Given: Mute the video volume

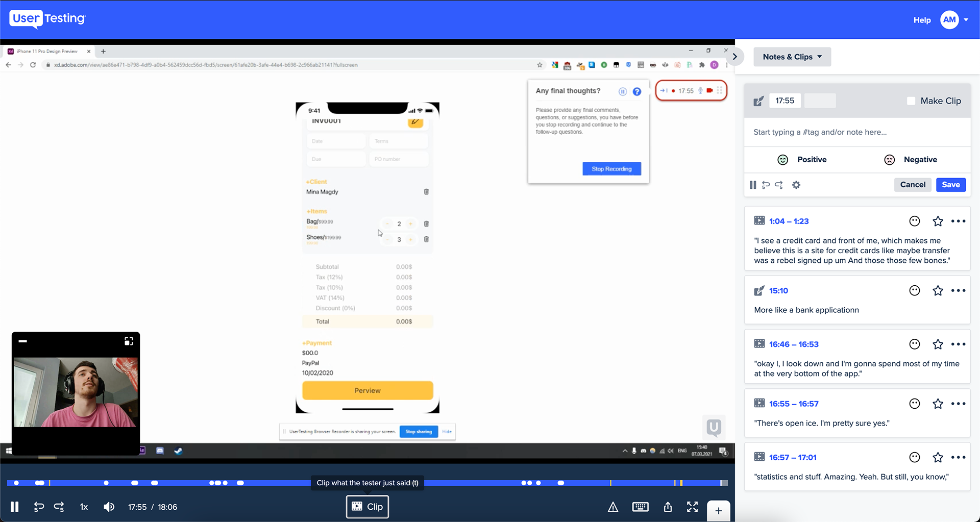Looking at the screenshot, I should [x=109, y=507].
